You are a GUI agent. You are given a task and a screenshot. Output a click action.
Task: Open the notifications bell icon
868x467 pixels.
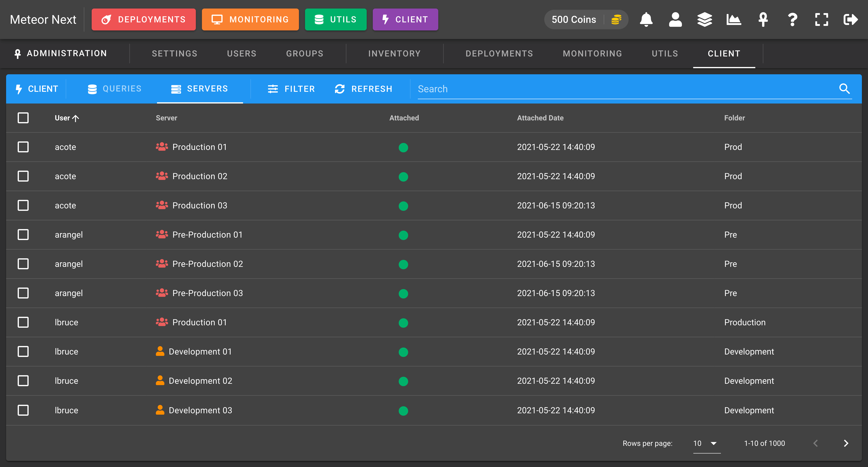(646, 19)
